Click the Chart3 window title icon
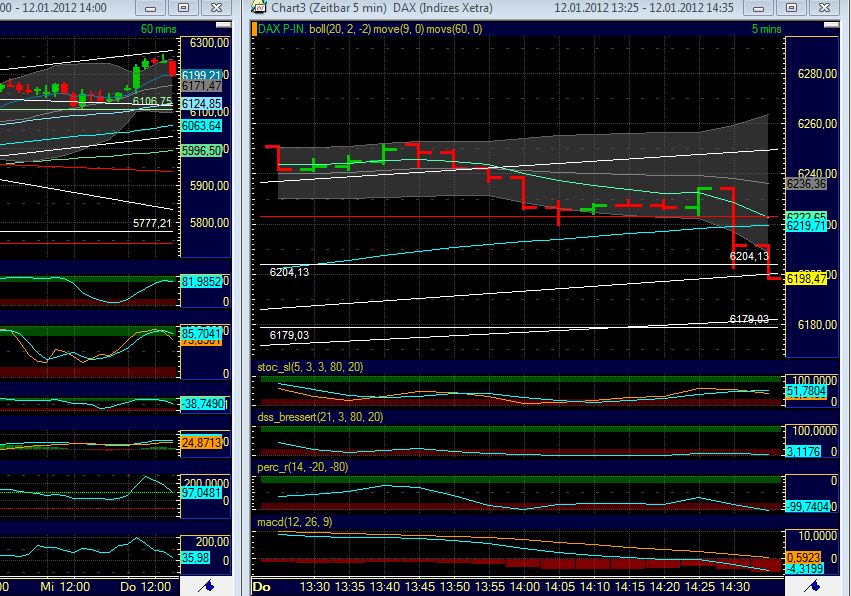The width and height of the screenshot is (851, 596). [259, 8]
